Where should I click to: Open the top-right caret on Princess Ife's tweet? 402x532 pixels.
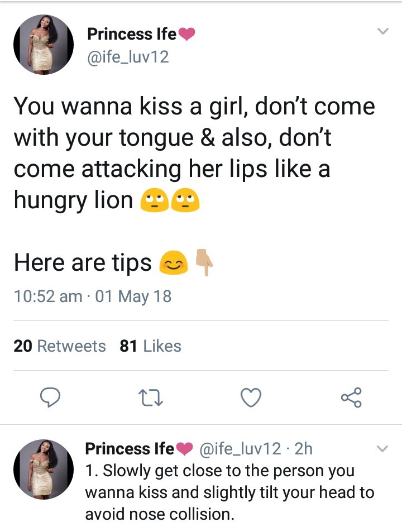click(x=383, y=31)
